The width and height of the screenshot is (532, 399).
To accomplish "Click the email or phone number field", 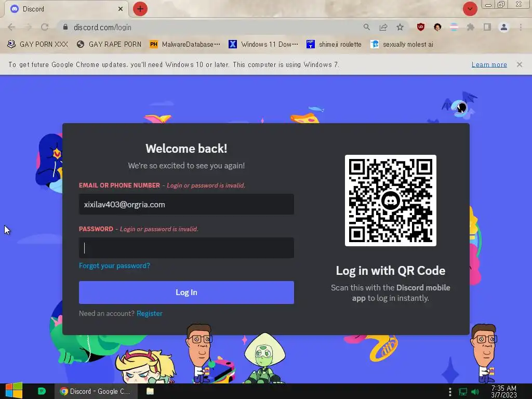I will [187, 204].
